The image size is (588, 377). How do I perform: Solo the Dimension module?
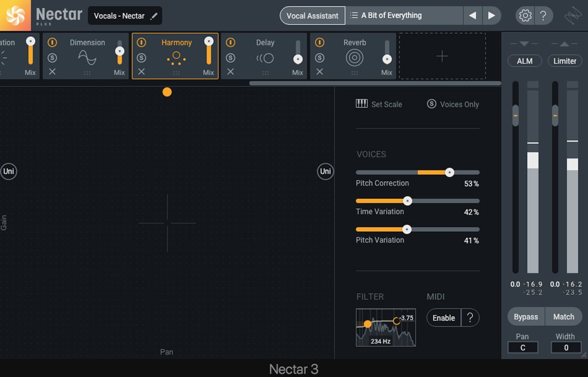52,58
